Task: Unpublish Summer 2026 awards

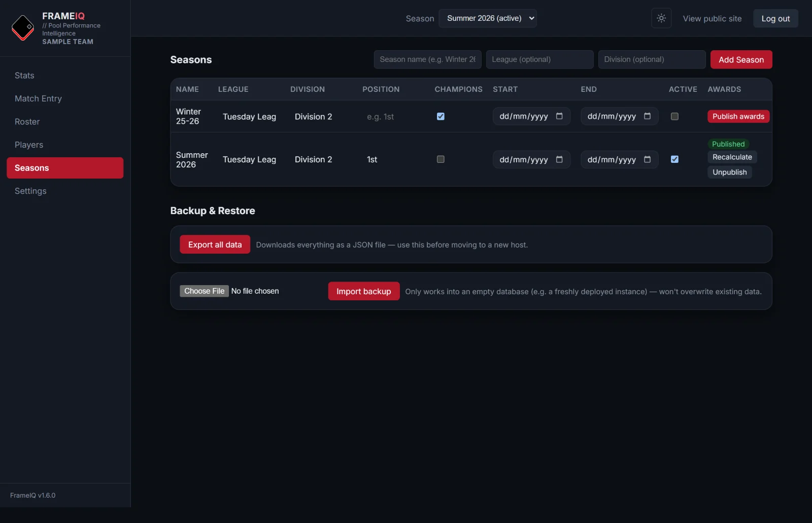Action: coord(729,172)
